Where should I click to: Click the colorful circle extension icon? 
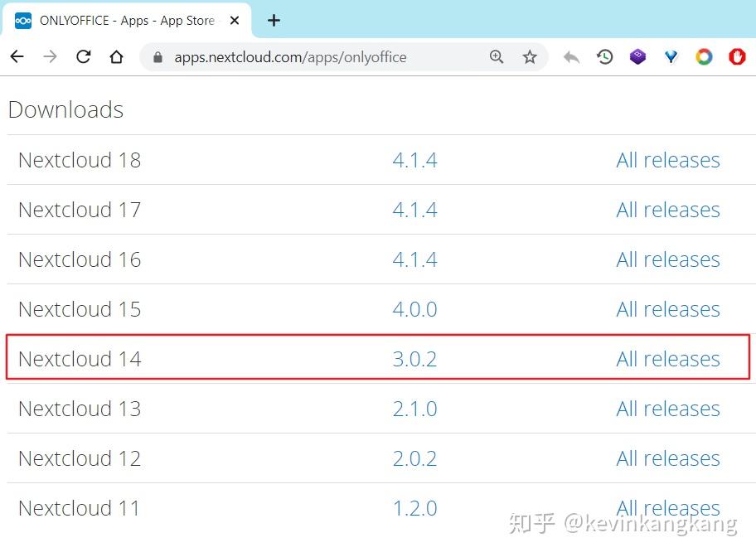704,56
